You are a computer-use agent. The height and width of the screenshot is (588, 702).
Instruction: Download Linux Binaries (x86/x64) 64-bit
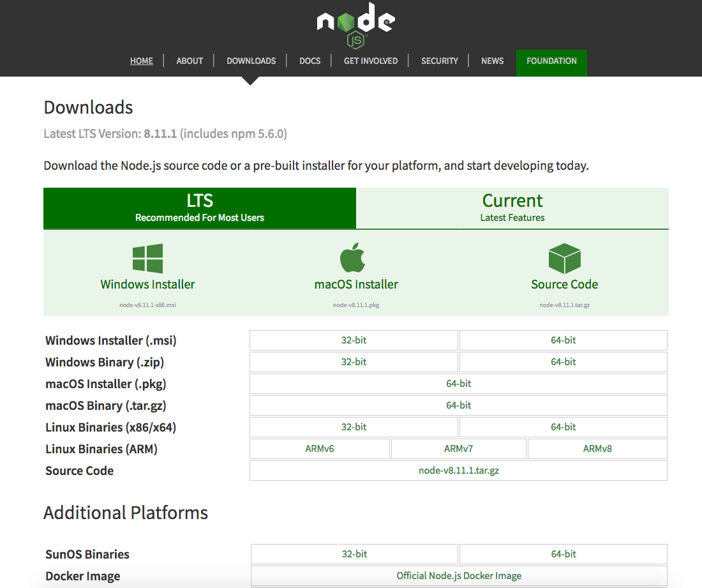(564, 427)
